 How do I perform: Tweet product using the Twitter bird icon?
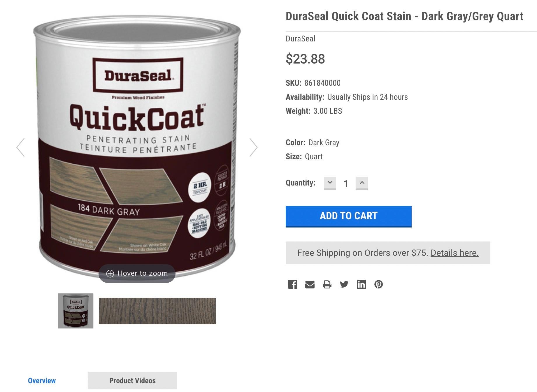tap(344, 284)
